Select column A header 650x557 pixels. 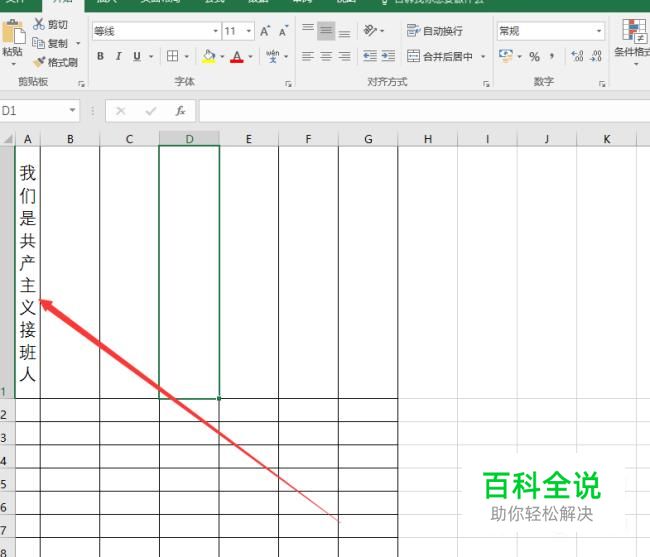28,139
